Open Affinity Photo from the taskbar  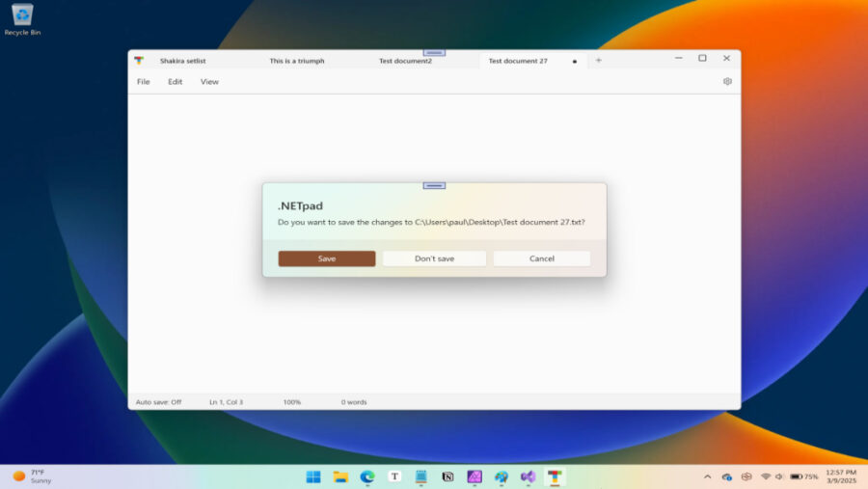click(x=475, y=476)
